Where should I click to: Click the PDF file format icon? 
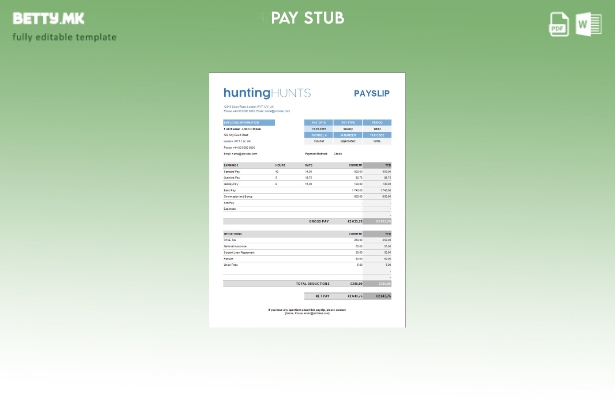pyautogui.click(x=559, y=25)
